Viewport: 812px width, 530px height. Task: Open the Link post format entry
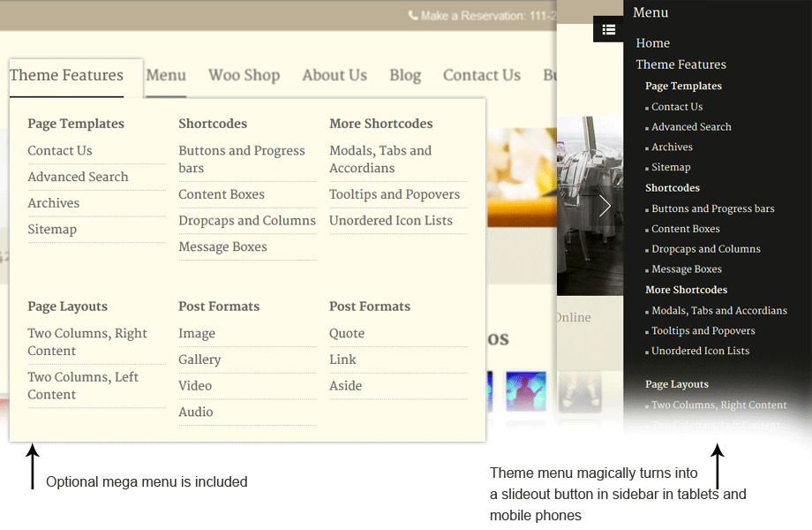tap(342, 360)
